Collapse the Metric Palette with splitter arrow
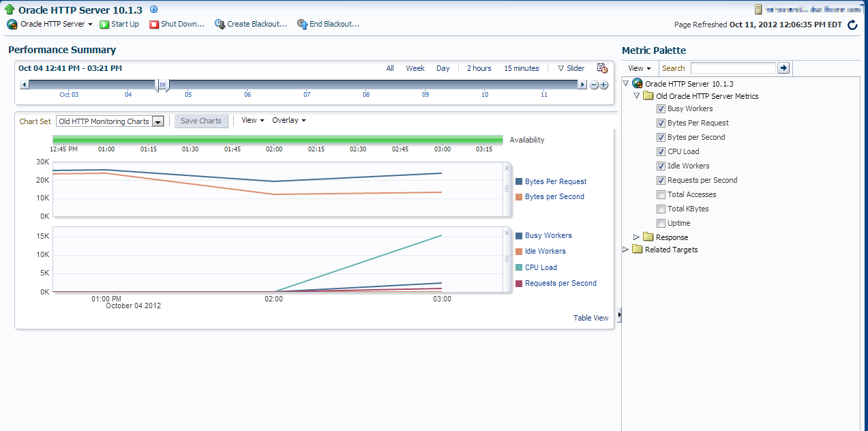This screenshot has width=868, height=431. [619, 314]
